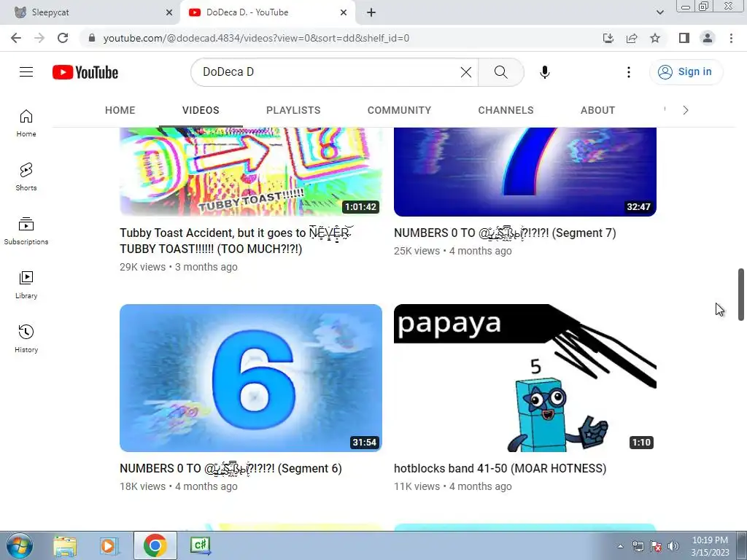Viewport: 747px width, 560px height.
Task: Start voice search with the microphone icon
Action: click(x=544, y=72)
